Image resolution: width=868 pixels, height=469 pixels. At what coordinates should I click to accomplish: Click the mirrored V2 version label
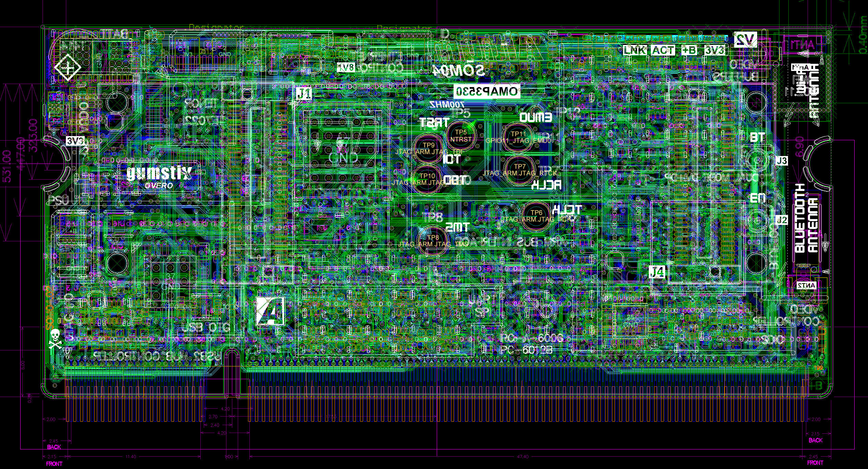[x=745, y=39]
